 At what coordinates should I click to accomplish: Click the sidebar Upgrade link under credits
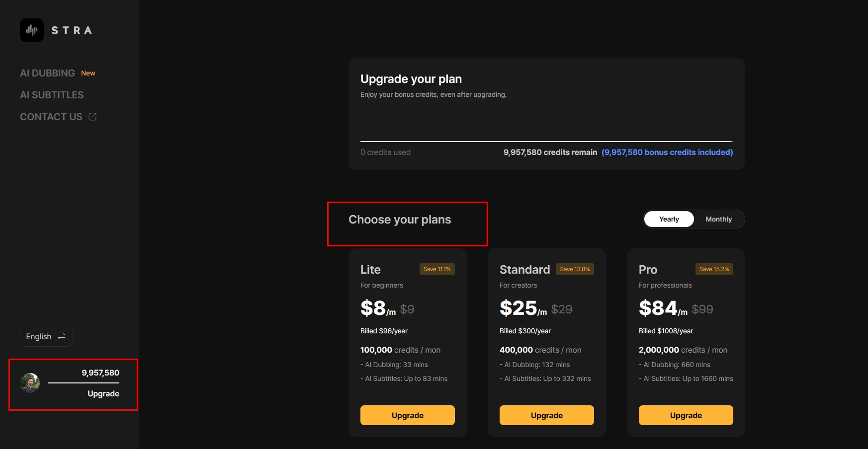103,393
